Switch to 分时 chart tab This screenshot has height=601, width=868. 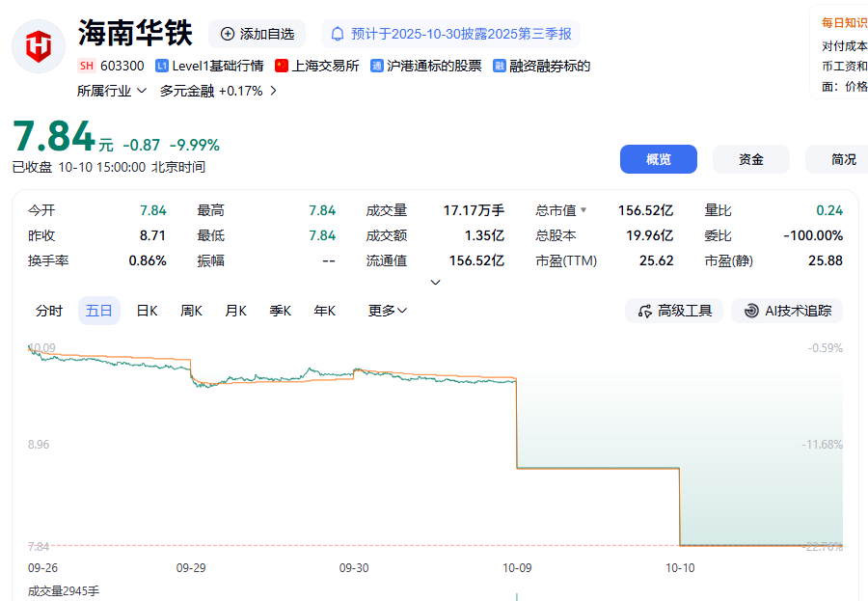[x=49, y=311]
